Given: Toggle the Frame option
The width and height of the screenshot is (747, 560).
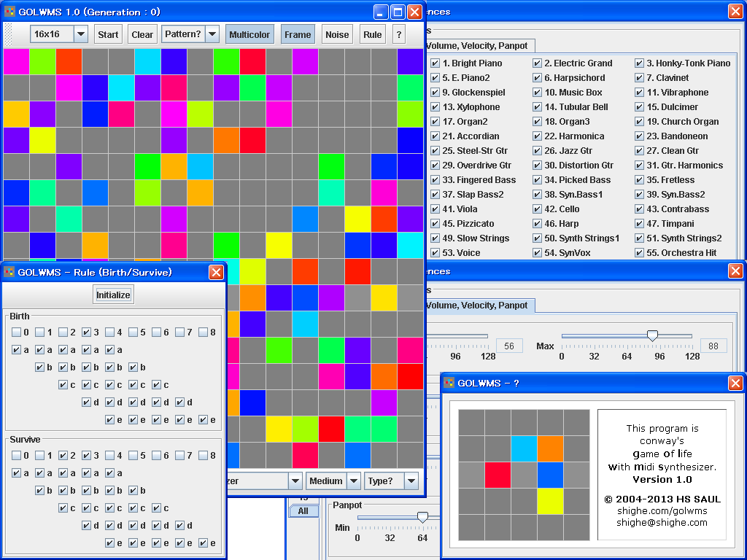Looking at the screenshot, I should pos(297,34).
